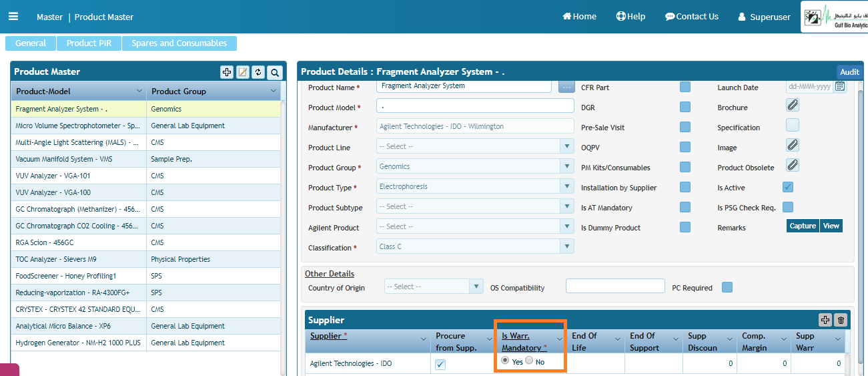Open the Agilent Product dropdown
Screen dimensions: 868x376
tap(567, 226)
